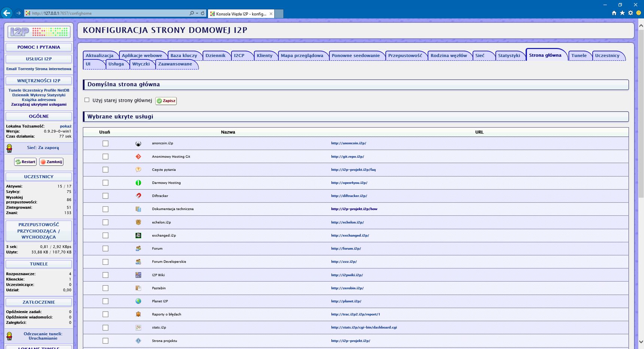Click the exchanged.i2p icon
Viewport: 644px width, 349px height.
click(x=138, y=236)
